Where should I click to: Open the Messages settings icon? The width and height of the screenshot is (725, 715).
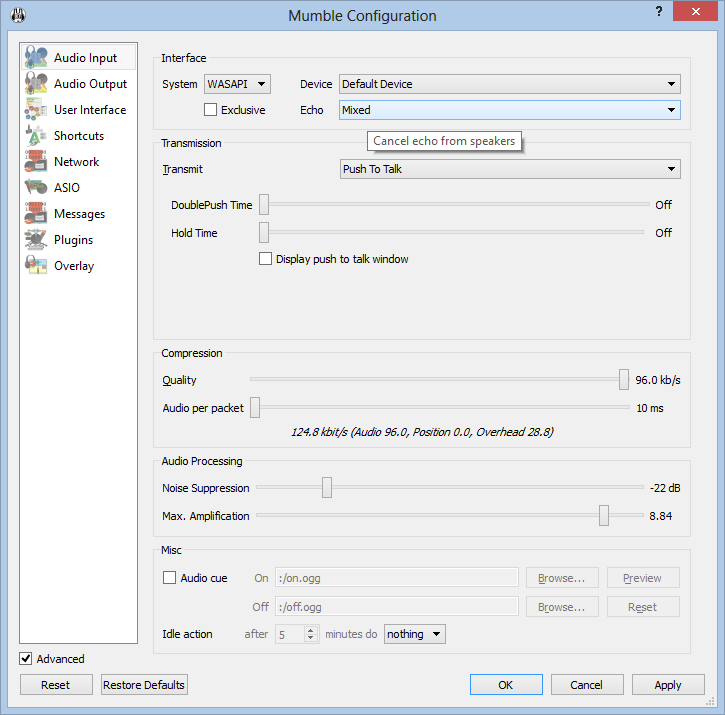coord(37,214)
